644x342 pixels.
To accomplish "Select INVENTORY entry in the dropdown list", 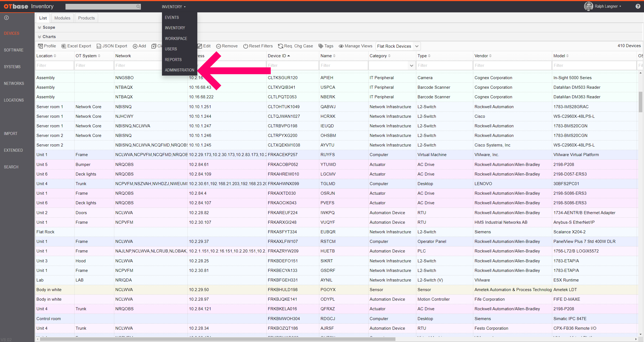I will 175,28.
